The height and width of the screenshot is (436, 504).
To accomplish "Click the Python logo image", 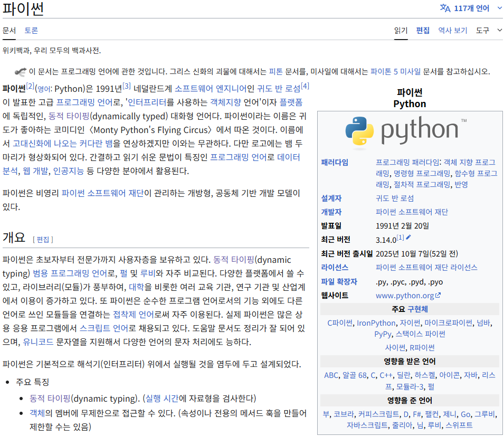I will coord(406,132).
